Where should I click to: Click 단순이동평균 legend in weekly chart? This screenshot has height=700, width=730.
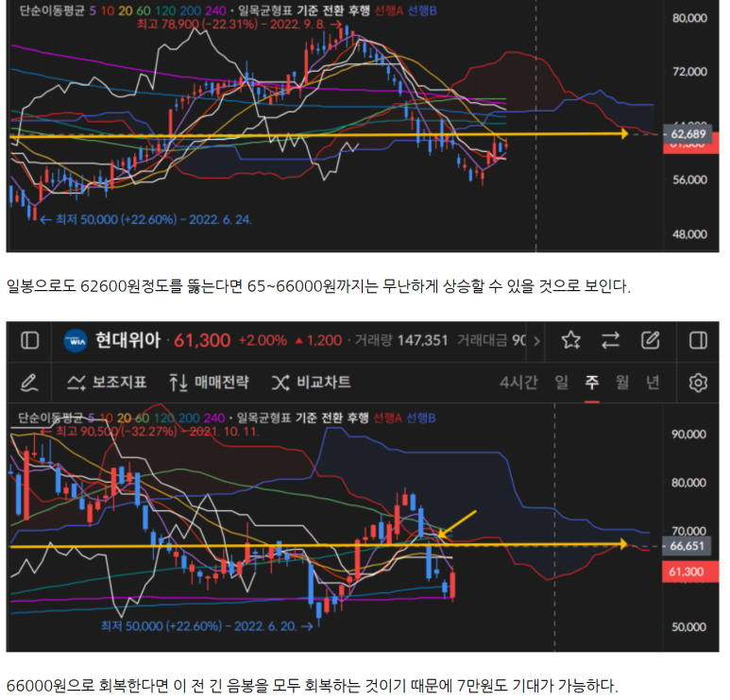coord(50,418)
